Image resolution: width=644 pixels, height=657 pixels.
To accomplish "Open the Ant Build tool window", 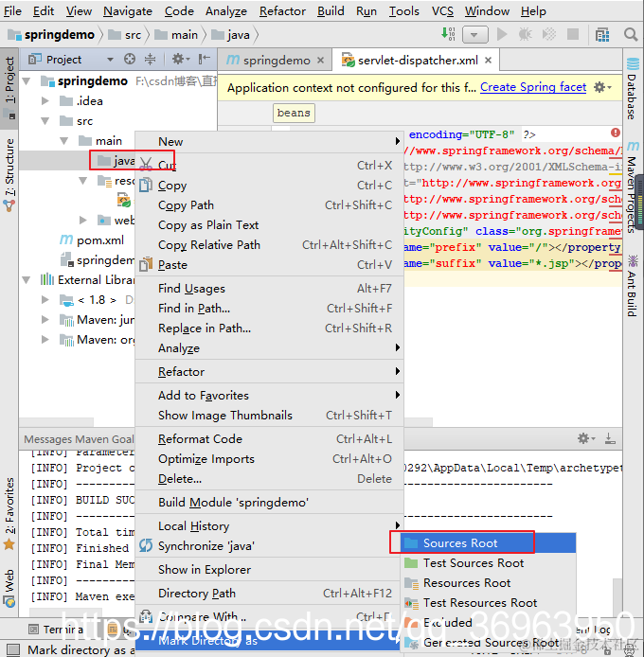I will click(x=633, y=286).
